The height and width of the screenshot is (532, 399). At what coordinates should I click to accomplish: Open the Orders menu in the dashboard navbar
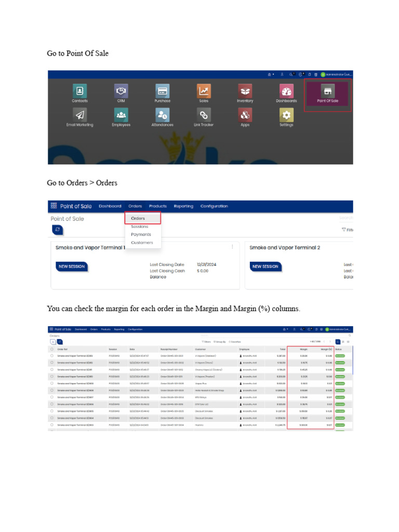(x=135, y=206)
